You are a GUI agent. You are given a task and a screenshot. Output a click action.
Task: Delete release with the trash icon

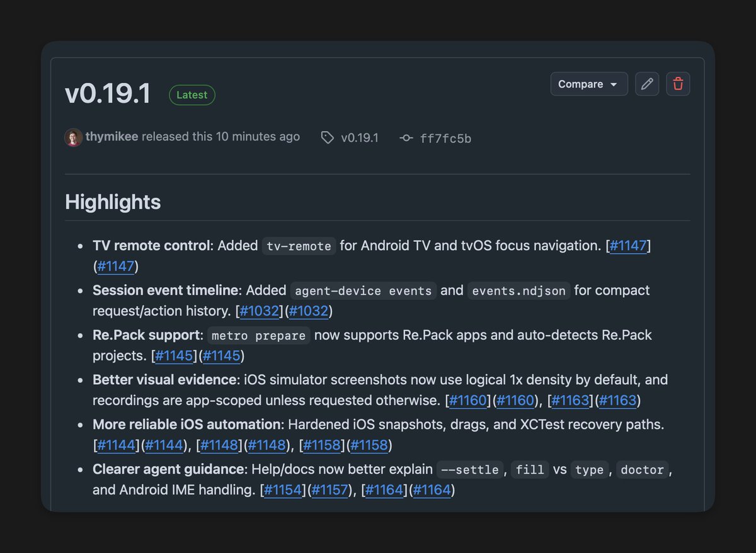(x=678, y=84)
